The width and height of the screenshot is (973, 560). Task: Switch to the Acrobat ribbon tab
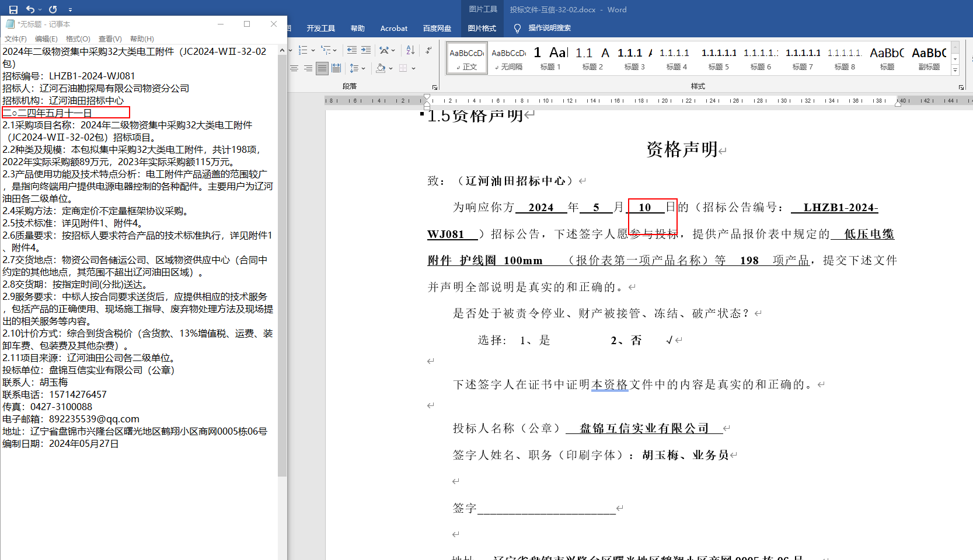(394, 28)
